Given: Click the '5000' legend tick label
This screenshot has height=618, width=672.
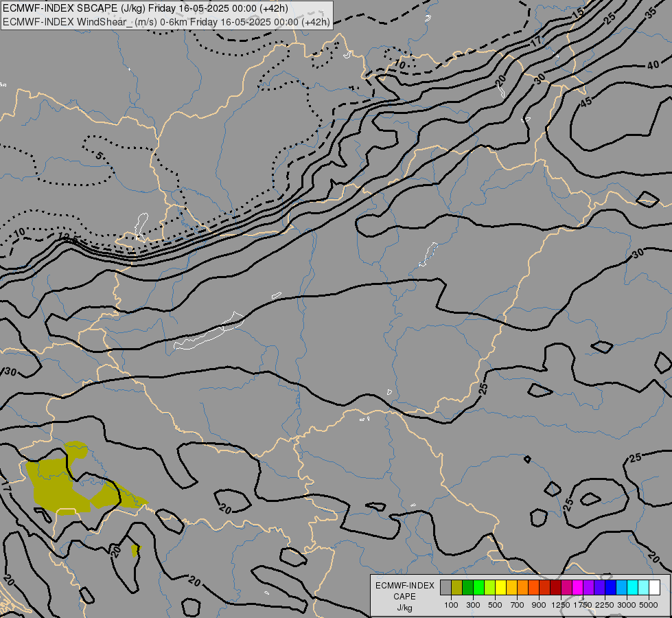Looking at the screenshot, I should [x=649, y=605].
